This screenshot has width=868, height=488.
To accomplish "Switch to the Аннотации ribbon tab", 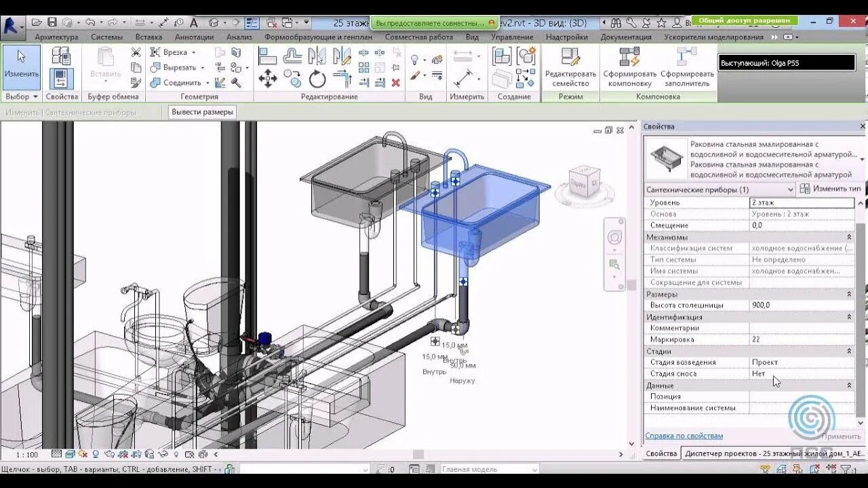I will tap(194, 37).
